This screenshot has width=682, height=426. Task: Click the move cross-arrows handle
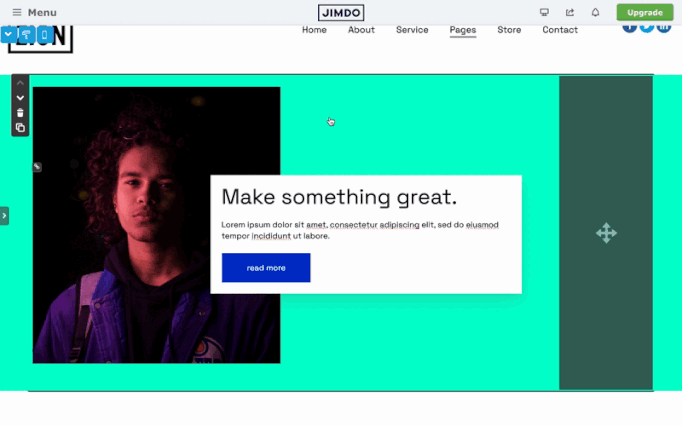606,233
